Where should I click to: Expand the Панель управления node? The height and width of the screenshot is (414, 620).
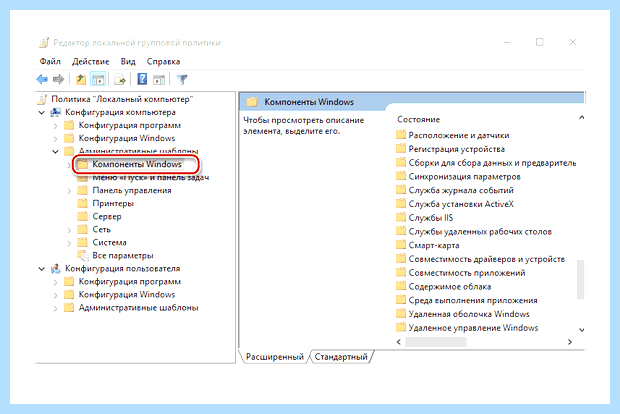pos(69,191)
